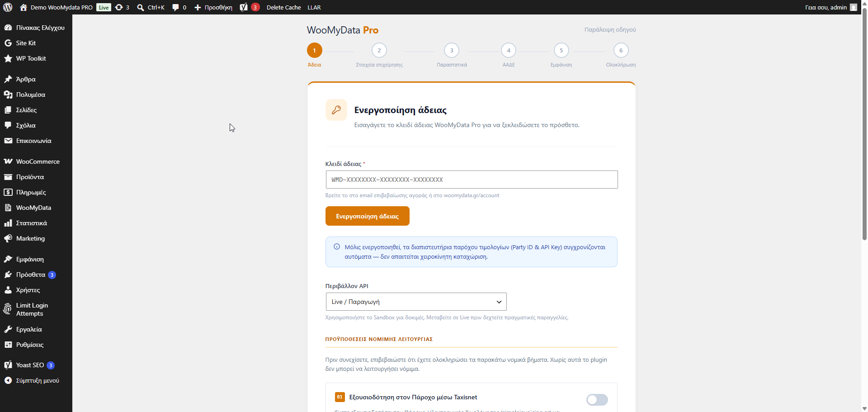
Task: Click the Προϊόντα archive icon
Action: point(8,177)
